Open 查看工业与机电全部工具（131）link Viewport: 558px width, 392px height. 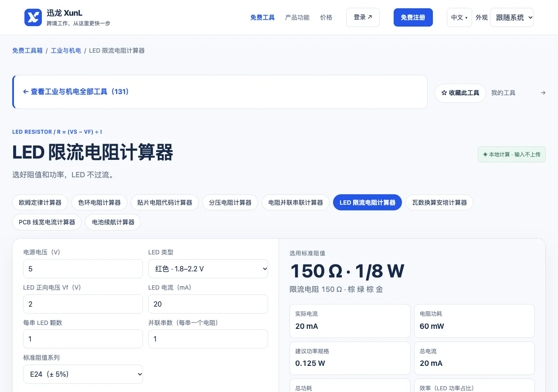click(x=76, y=92)
